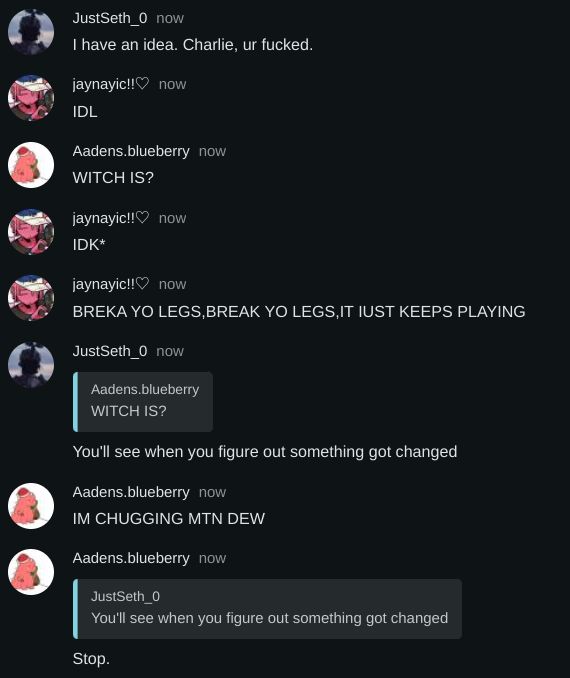Open JustSeth_0's avatar beside the quoted WITCH IS? reply
Viewport: 570px width, 678px height.
point(31,365)
